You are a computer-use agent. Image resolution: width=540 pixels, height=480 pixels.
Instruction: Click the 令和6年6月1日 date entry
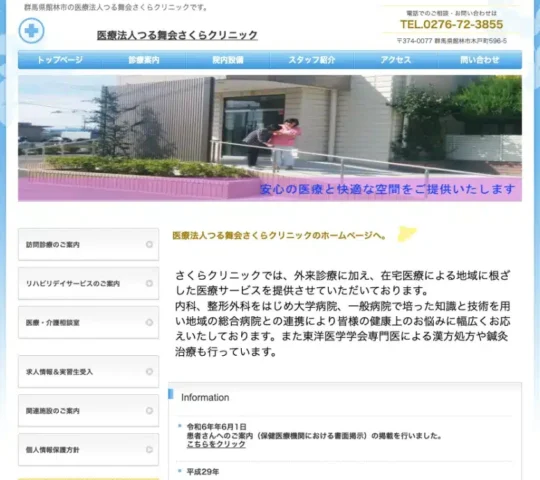[217, 427]
